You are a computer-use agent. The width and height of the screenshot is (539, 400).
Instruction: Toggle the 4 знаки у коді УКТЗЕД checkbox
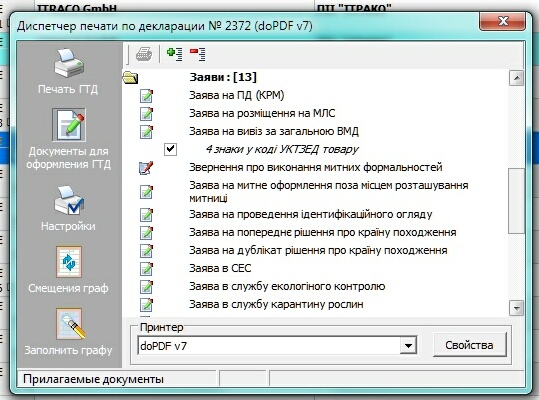point(170,149)
